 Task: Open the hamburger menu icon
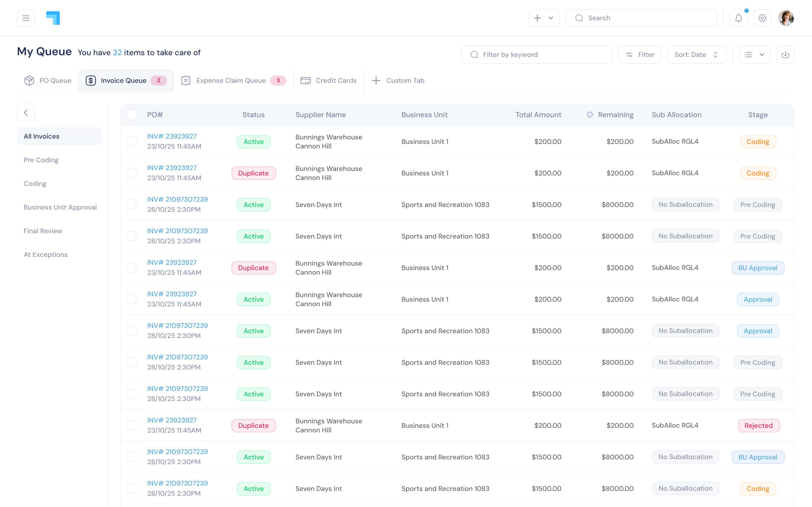point(26,18)
